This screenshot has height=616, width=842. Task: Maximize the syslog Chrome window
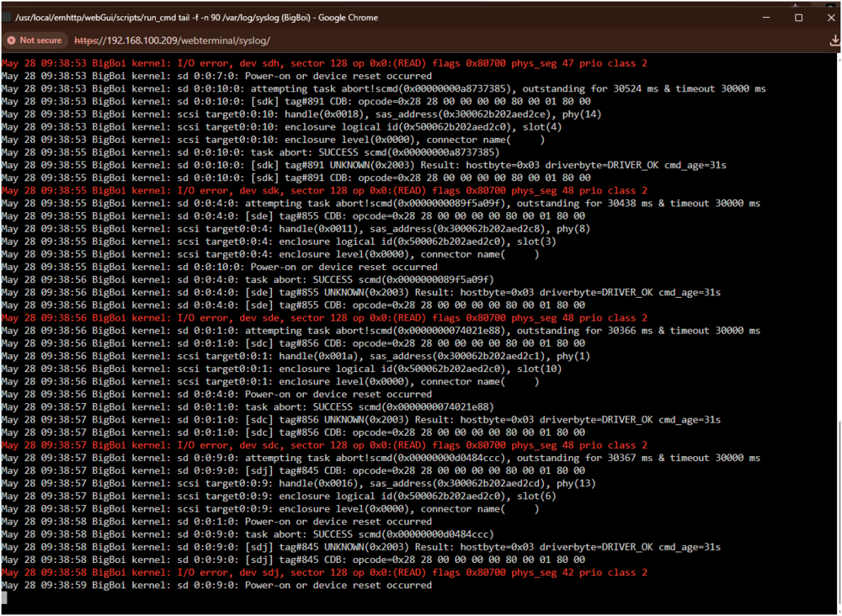[798, 18]
